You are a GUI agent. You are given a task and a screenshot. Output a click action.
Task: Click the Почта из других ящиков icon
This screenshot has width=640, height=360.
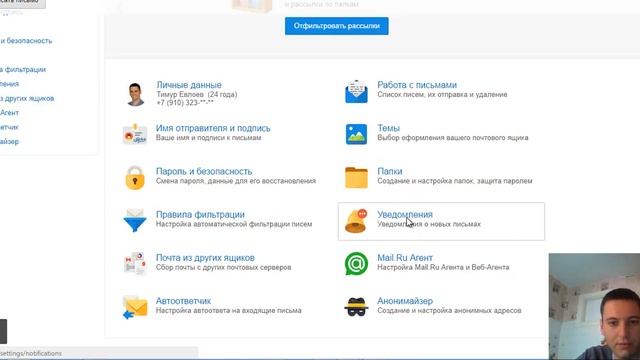(135, 263)
